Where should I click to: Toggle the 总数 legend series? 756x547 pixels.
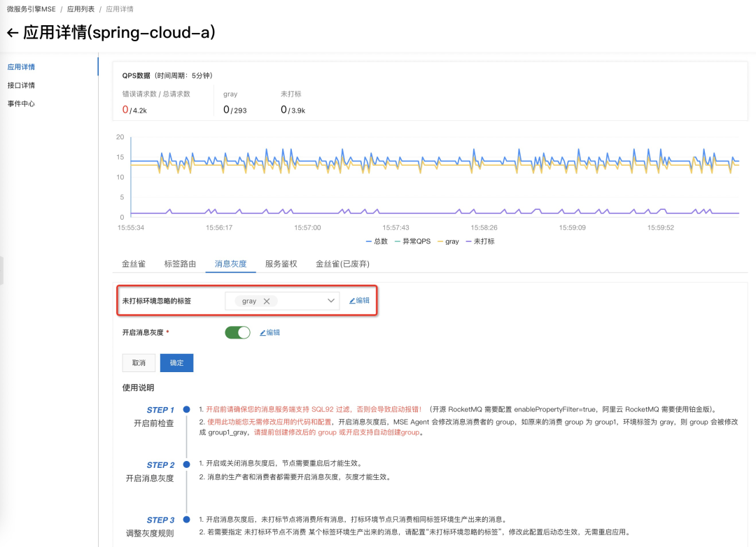coord(377,241)
